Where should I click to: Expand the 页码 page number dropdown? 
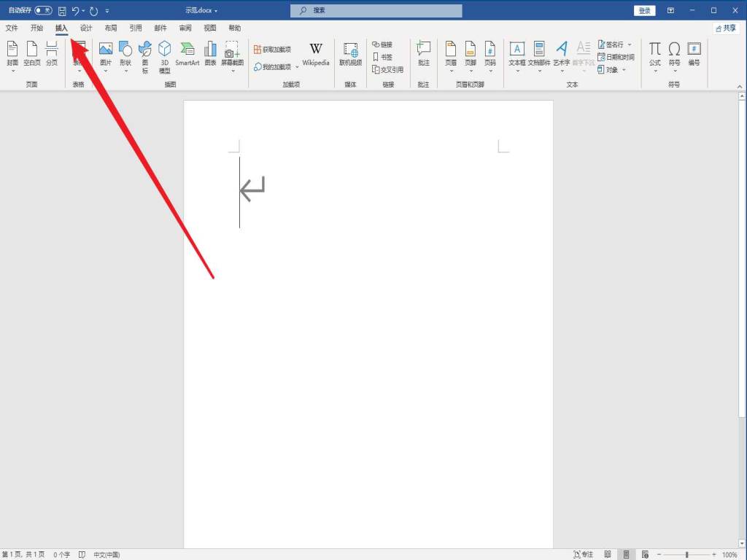(490, 71)
